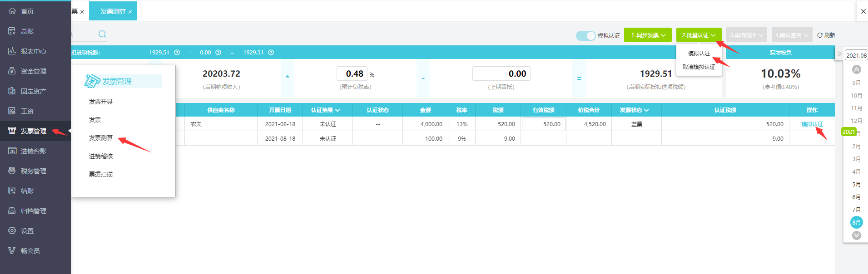This screenshot has width=868, height=274.
Task: Click the 2021 year marker
Action: [848, 132]
